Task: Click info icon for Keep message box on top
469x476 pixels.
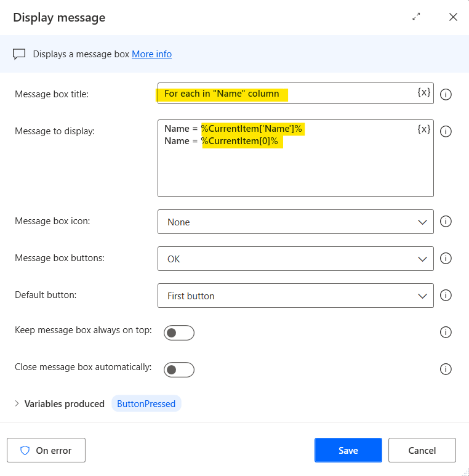Action: tap(446, 333)
